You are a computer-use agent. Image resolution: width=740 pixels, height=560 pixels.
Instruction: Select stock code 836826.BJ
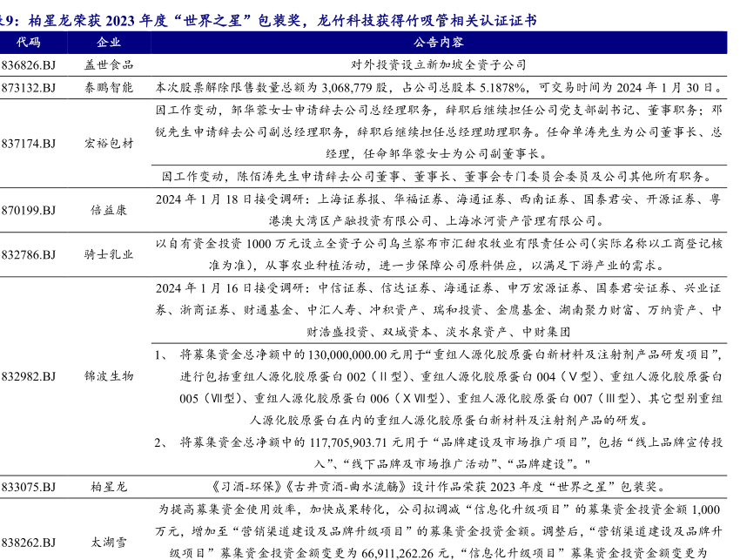[29, 65]
